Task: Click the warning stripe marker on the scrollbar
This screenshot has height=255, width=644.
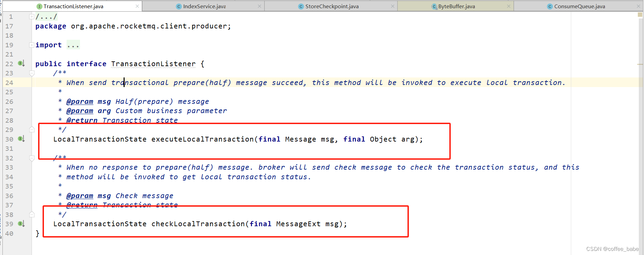Action: click(x=640, y=64)
